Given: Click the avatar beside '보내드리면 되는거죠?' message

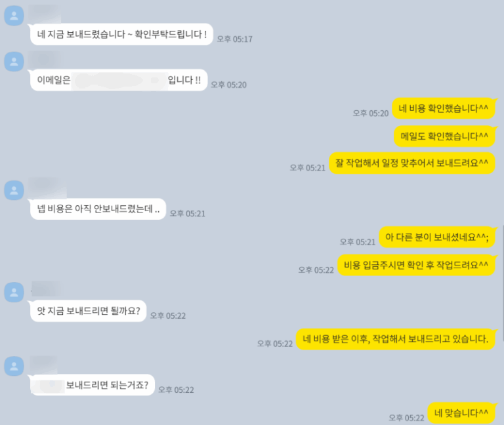Looking at the screenshot, I should coord(14,366).
